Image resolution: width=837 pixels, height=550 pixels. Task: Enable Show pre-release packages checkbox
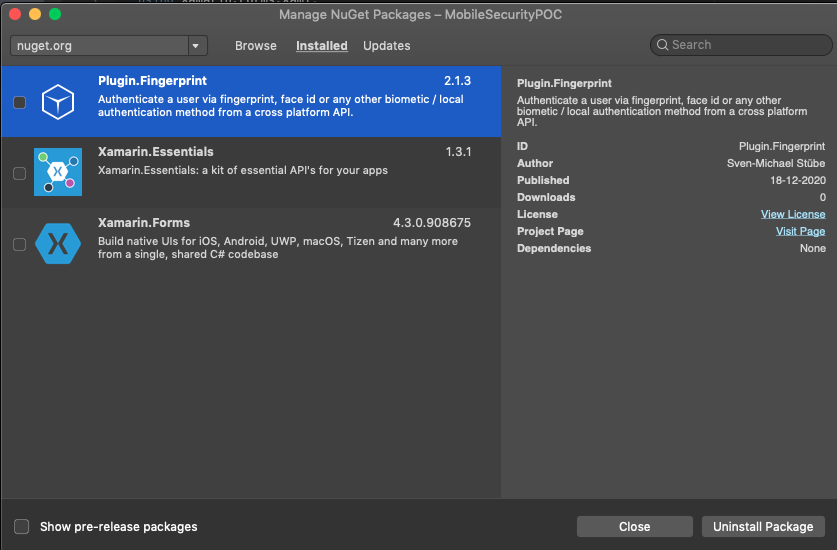point(21,527)
